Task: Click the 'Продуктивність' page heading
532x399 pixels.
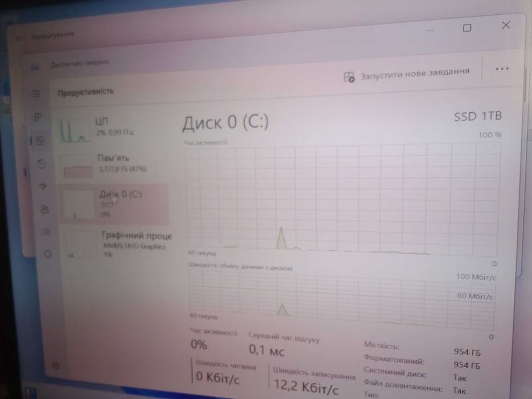Action: pyautogui.click(x=86, y=92)
